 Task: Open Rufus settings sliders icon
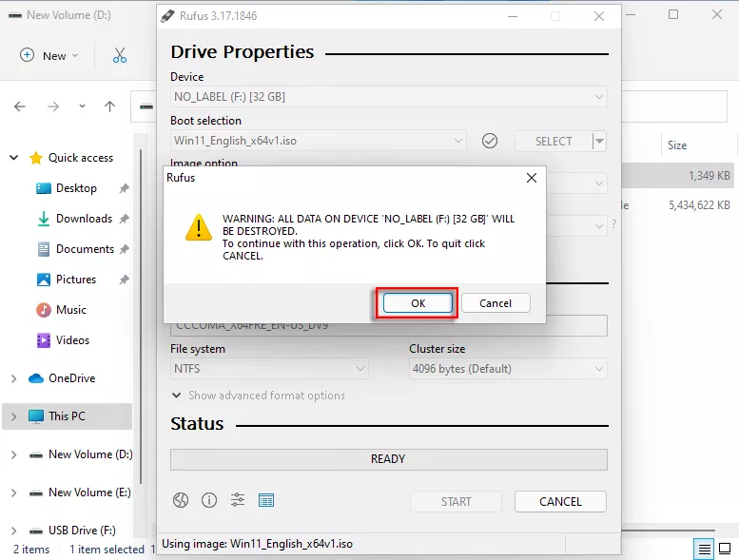click(x=238, y=500)
